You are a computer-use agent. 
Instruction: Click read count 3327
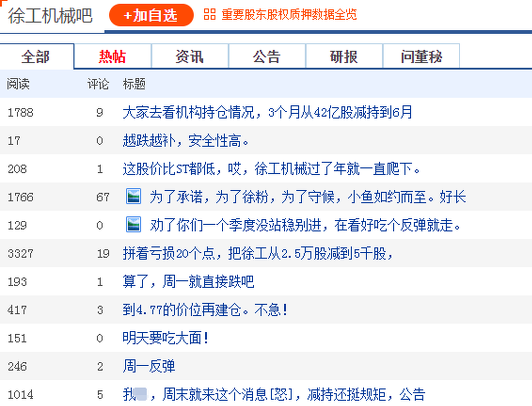pyautogui.click(x=21, y=254)
